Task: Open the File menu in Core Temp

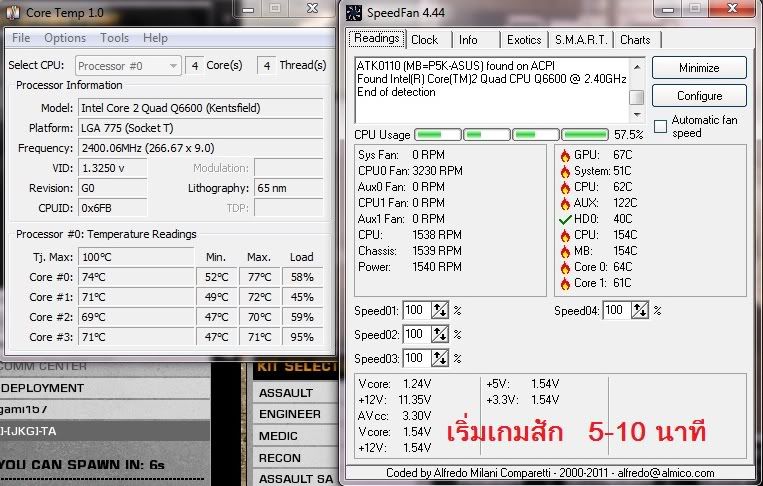Action: (x=21, y=38)
